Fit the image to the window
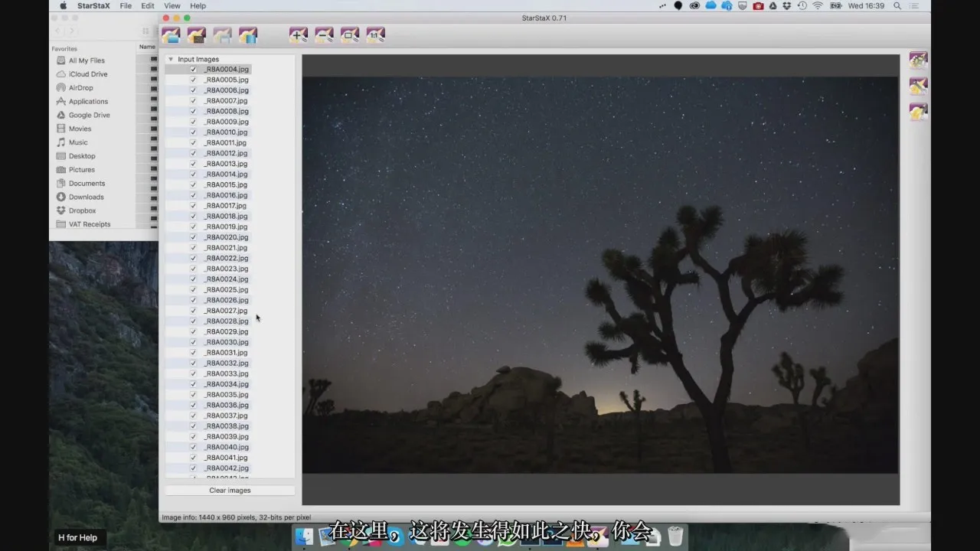 pyautogui.click(x=350, y=35)
